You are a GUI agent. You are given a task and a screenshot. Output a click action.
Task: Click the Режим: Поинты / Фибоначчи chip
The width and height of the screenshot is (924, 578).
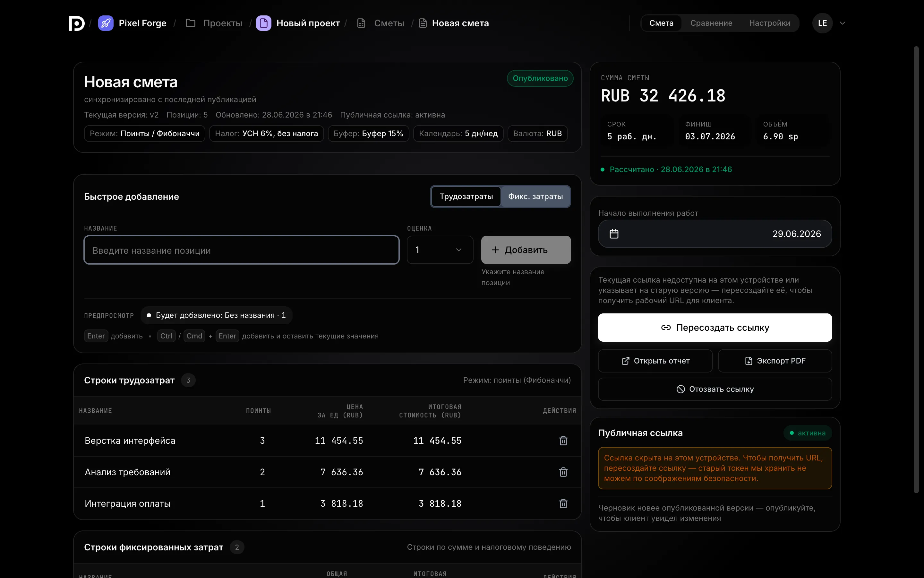145,134
